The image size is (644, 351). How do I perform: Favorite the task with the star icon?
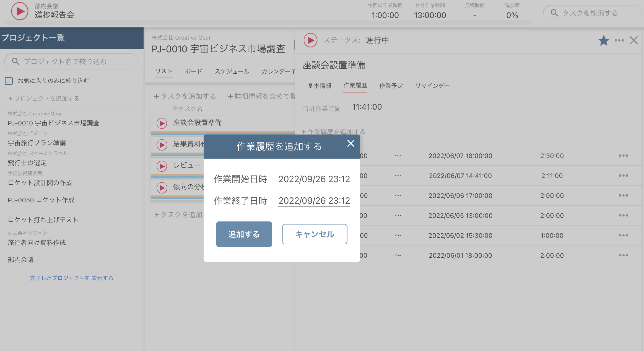(604, 40)
